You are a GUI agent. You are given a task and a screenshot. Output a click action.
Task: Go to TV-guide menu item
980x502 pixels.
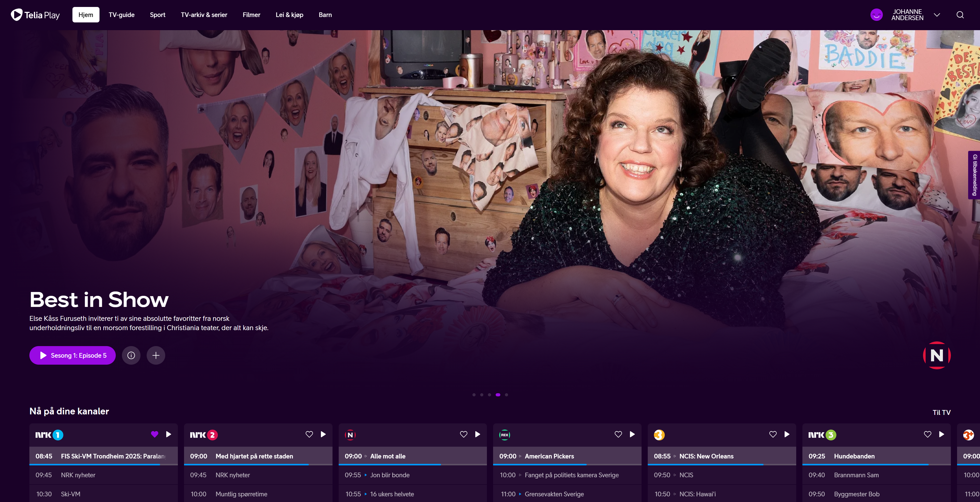[x=121, y=15]
